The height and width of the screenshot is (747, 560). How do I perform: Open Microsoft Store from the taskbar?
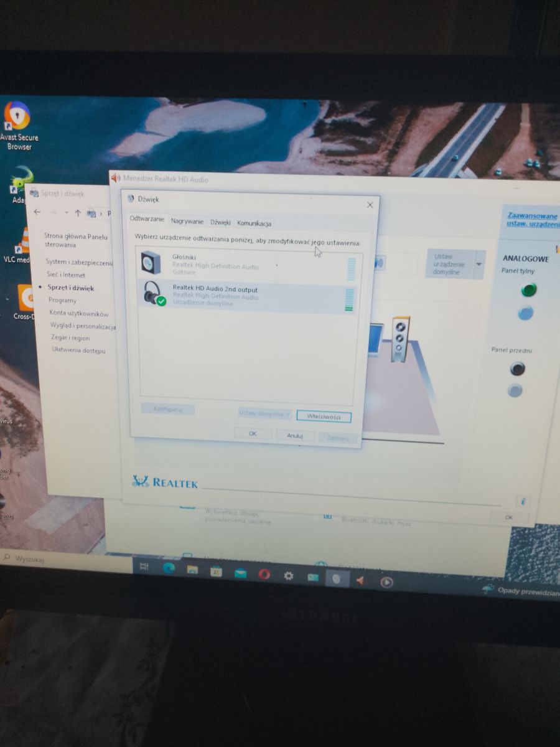click(216, 571)
